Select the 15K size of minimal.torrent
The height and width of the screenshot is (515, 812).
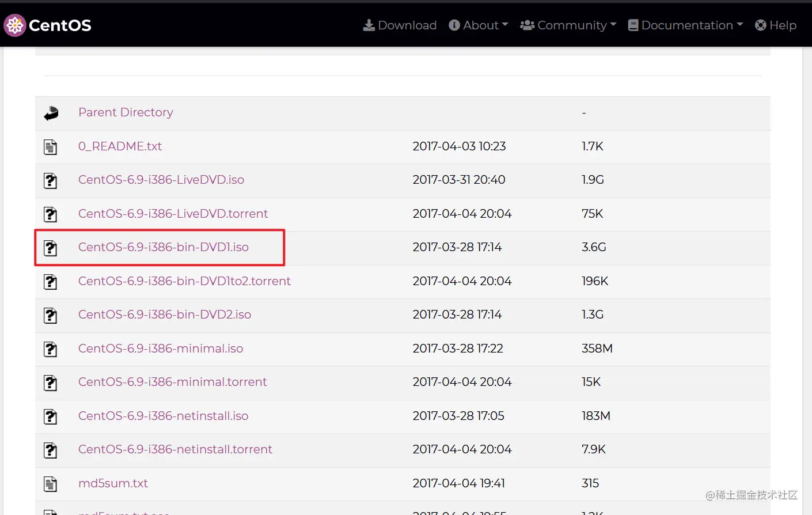(591, 382)
